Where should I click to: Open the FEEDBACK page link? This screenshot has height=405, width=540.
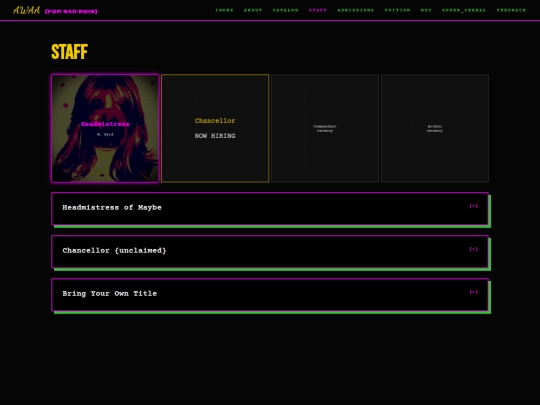tap(511, 10)
